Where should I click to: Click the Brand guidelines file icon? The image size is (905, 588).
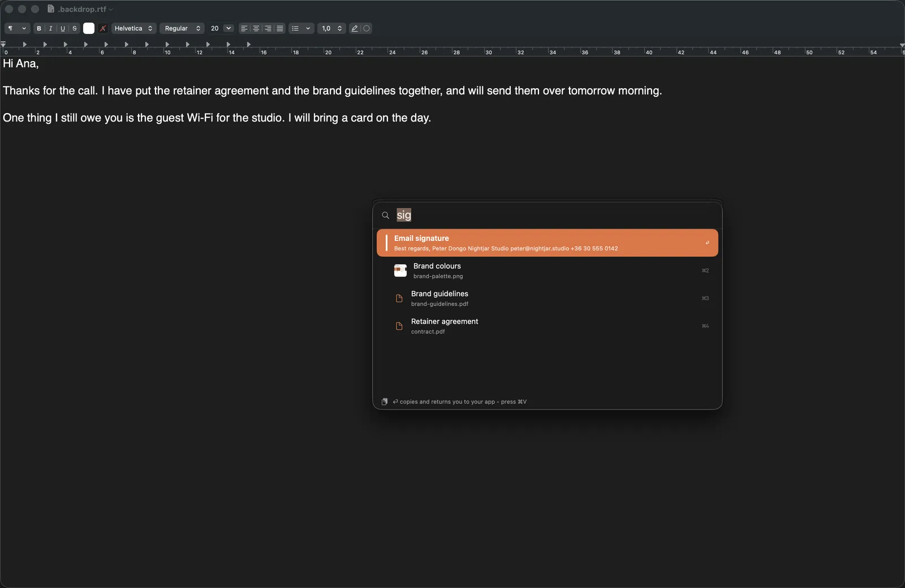tap(399, 299)
